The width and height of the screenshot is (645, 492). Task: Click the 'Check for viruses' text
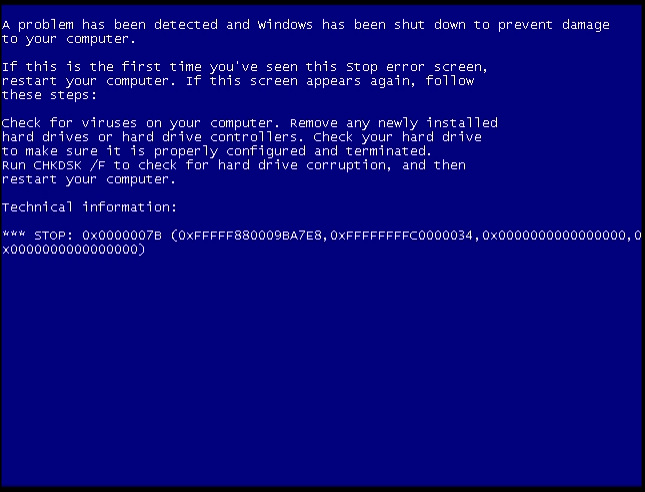69,123
